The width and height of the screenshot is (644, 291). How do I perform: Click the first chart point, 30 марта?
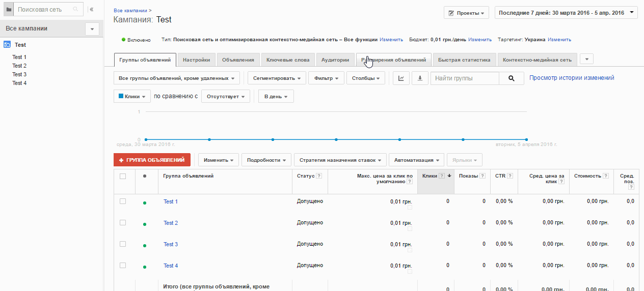[146, 139]
